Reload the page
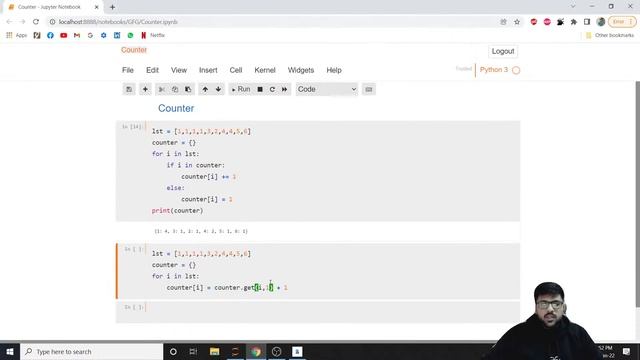This screenshot has width=640, height=360. [36, 22]
